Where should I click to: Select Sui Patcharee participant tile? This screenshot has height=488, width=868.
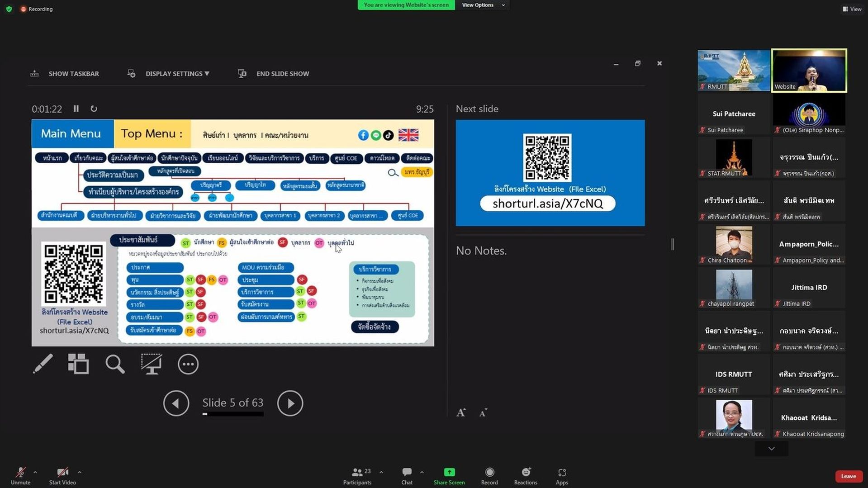[x=734, y=114]
